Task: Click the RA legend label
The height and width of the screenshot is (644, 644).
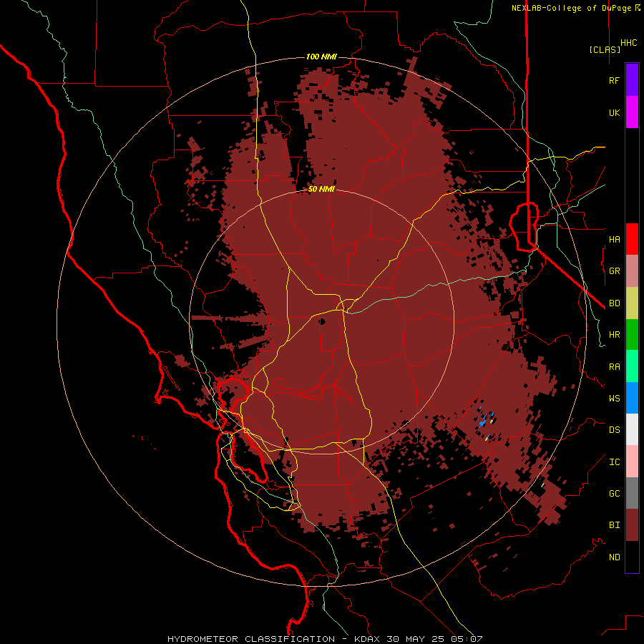Action: tap(614, 367)
